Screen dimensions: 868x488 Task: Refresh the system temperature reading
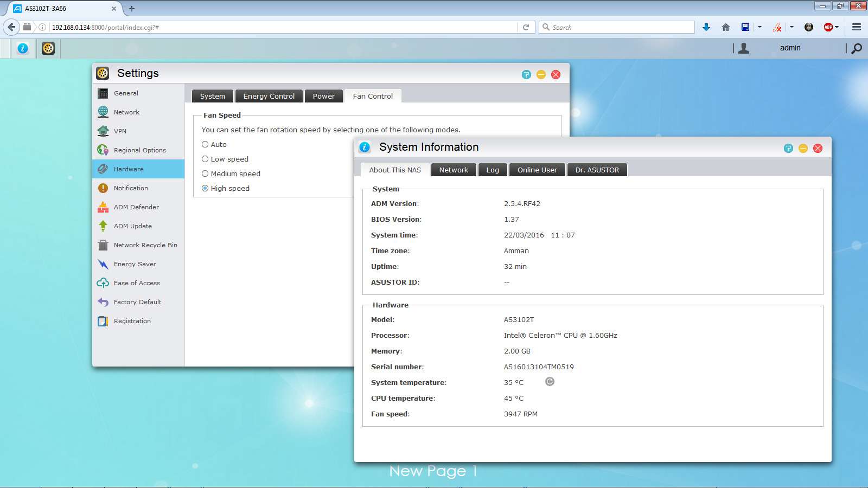tap(550, 382)
